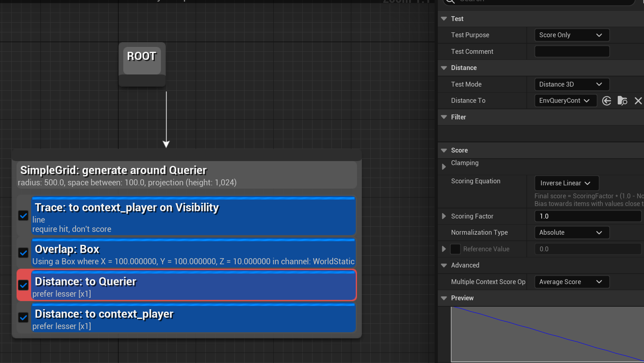Select the Distance to context_player test
This screenshot has width=644, height=363.
pyautogui.click(x=194, y=318)
